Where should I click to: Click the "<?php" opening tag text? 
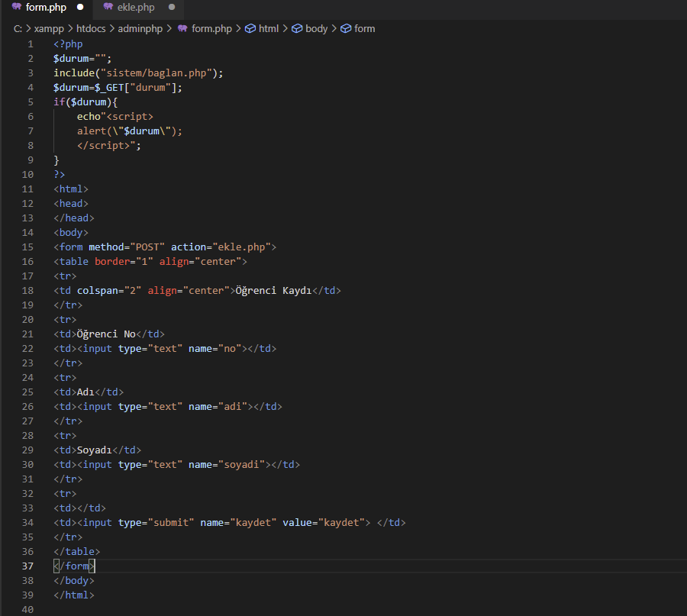pyautogui.click(x=68, y=44)
